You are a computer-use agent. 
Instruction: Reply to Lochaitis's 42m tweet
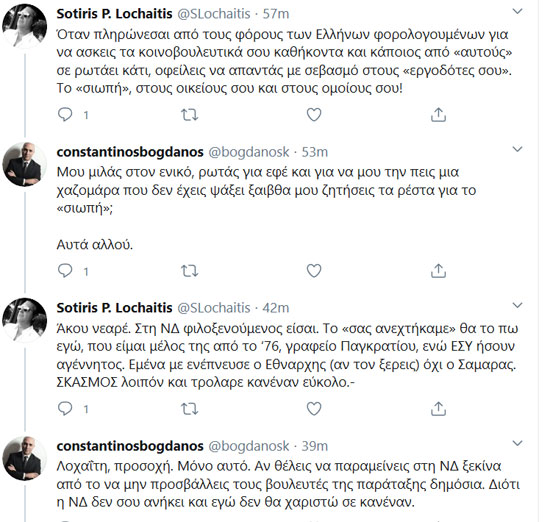(65, 409)
